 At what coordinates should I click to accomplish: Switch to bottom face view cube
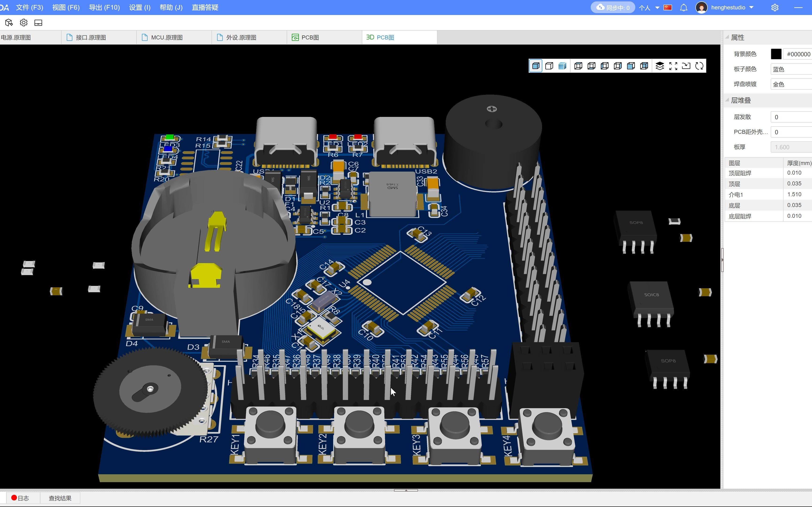click(592, 66)
